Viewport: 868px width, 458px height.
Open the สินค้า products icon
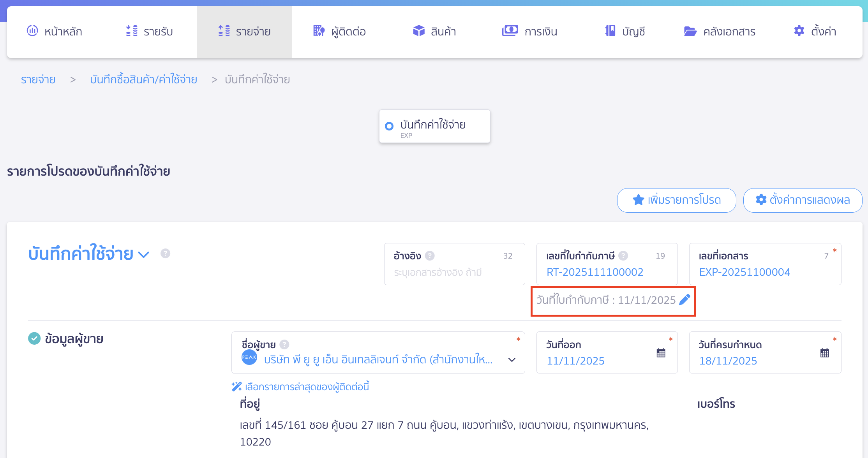pos(418,30)
